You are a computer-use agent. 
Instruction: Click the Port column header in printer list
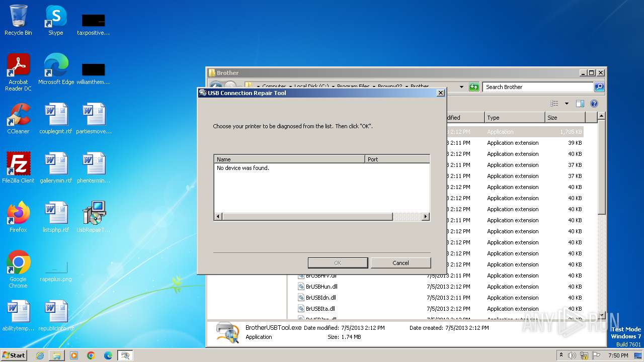pyautogui.click(x=397, y=159)
